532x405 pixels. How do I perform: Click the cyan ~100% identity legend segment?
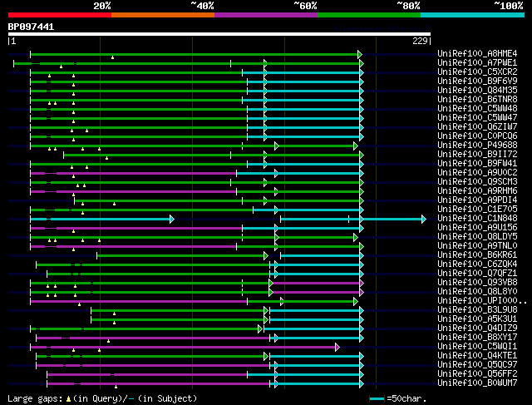tap(473, 15)
